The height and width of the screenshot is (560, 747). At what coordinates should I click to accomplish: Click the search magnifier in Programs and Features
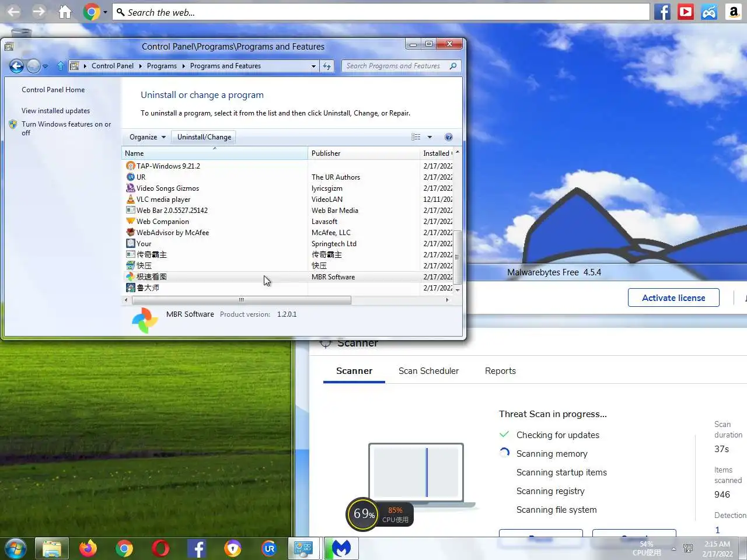453,66
